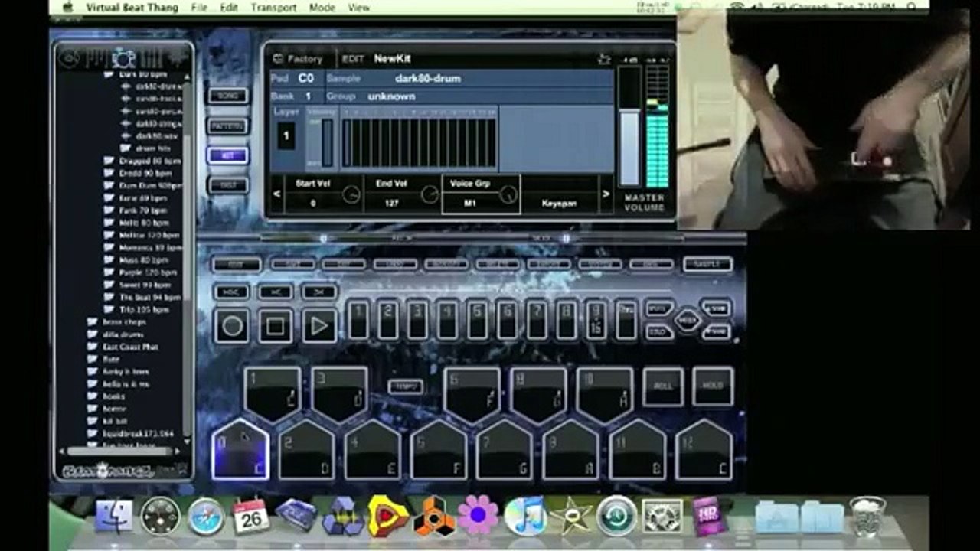Trigger pad 0 labeled C

click(x=240, y=450)
